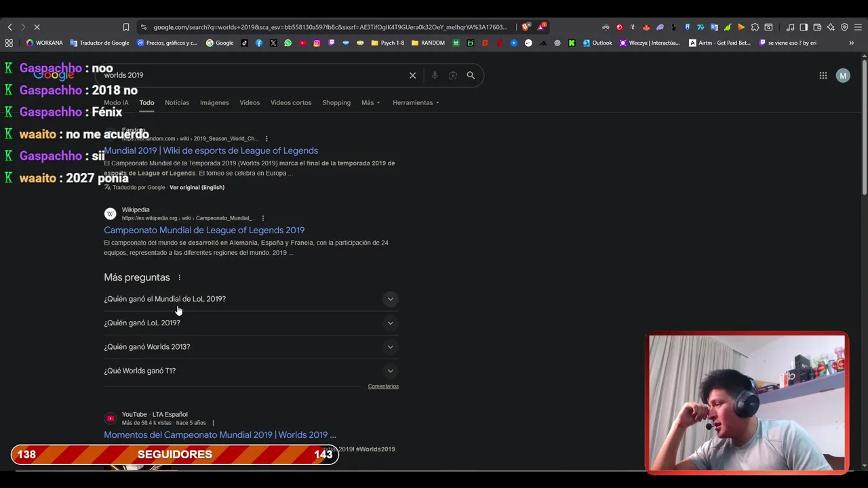Open the 'Psych 1-8' bookmarks folder
The image size is (868, 488).
[x=387, y=43]
